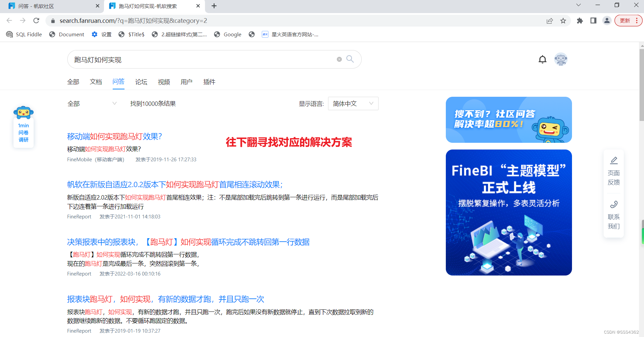This screenshot has width=644, height=337.
Task: Share this page icon in address bar
Action: (549, 21)
